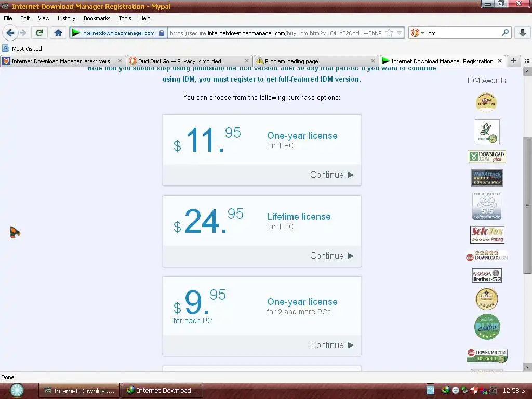Open the DuckDuckGo search engine selector
Viewport: 532px width, 399px height.
click(x=417, y=33)
